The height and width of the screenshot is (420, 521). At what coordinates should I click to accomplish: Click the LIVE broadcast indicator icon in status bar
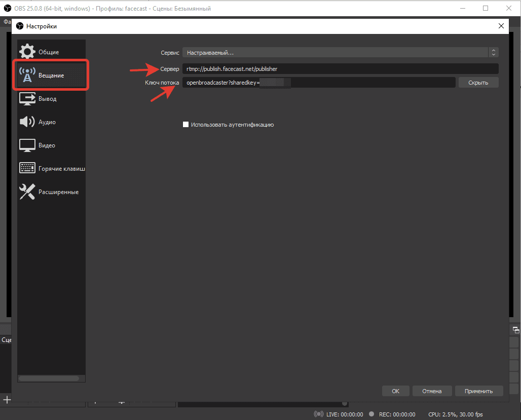click(x=318, y=414)
